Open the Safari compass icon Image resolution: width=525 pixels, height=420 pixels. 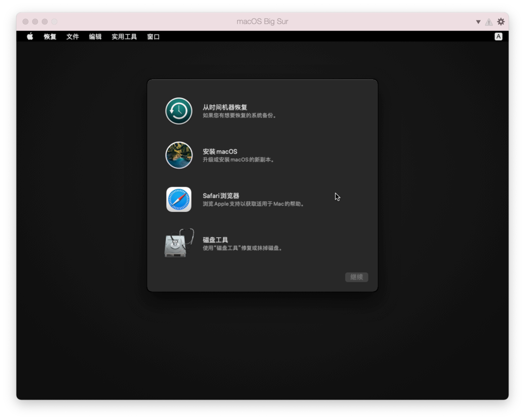(x=178, y=199)
